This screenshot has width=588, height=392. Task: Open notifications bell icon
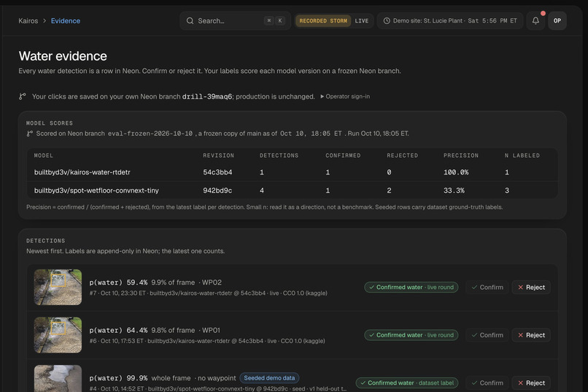tap(535, 20)
